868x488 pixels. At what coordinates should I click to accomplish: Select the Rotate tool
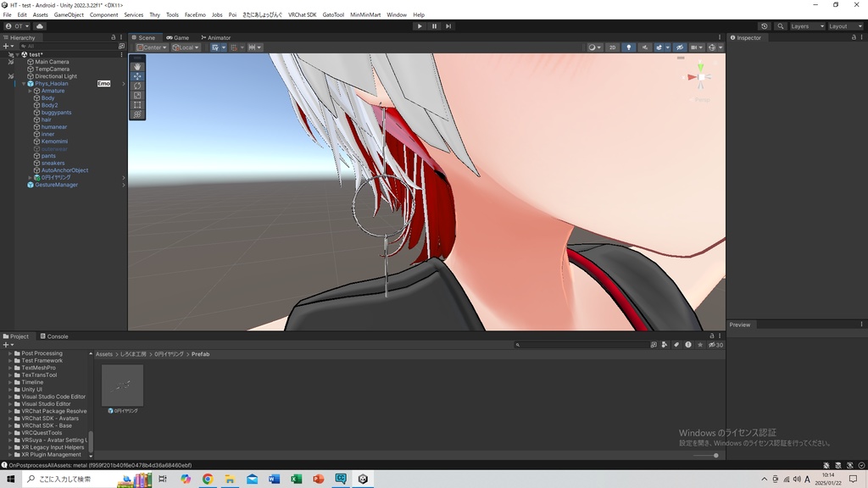[137, 86]
